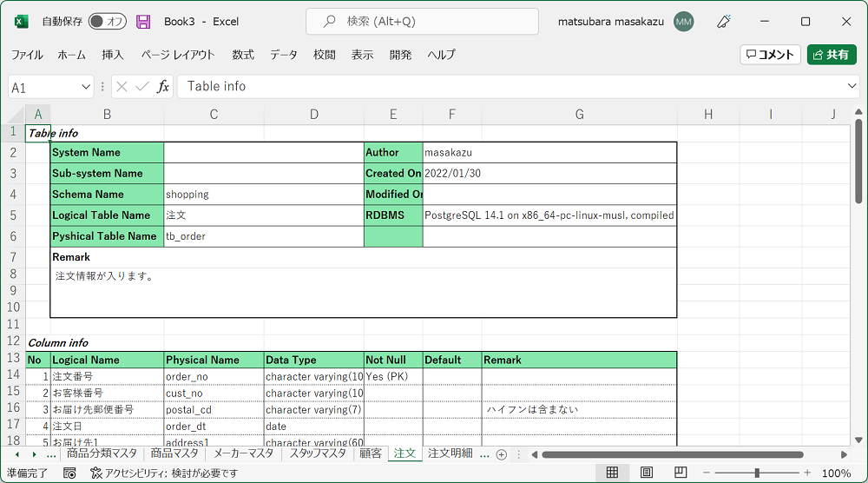Select the shopping schema name cell

(264, 195)
